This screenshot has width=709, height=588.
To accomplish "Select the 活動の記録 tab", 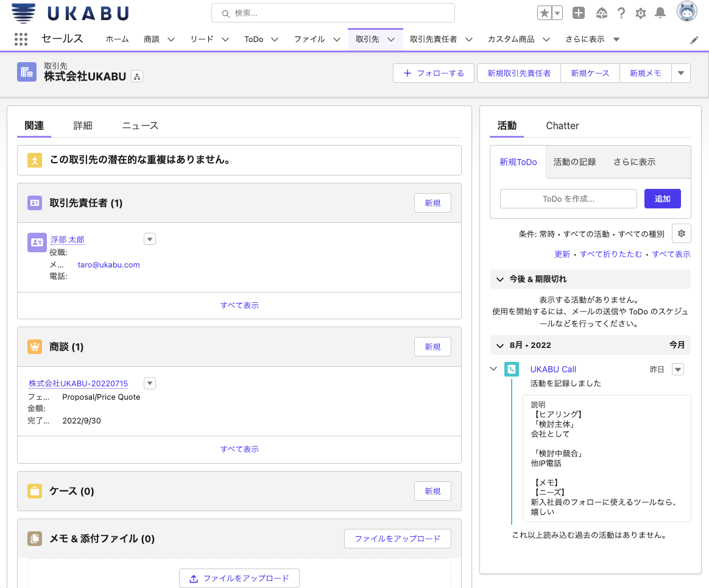I will (x=574, y=162).
